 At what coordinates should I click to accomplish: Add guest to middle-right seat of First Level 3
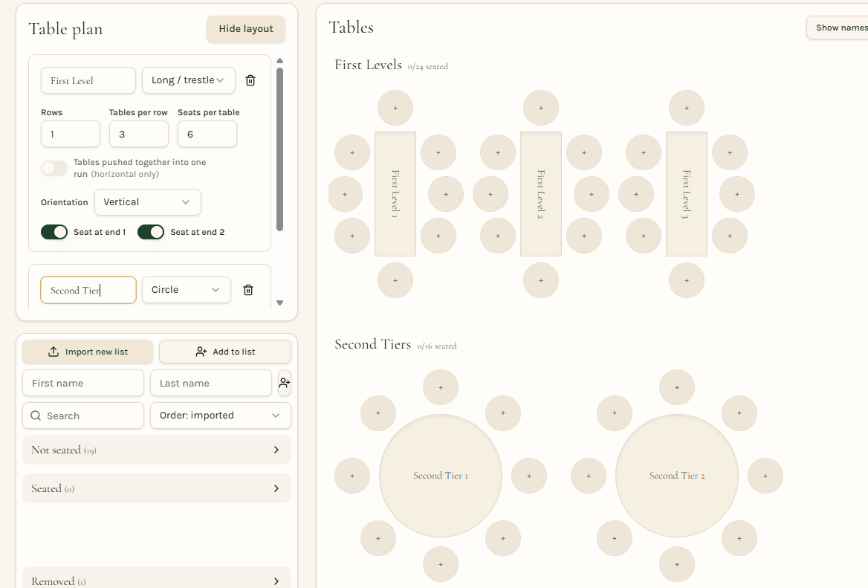736,194
